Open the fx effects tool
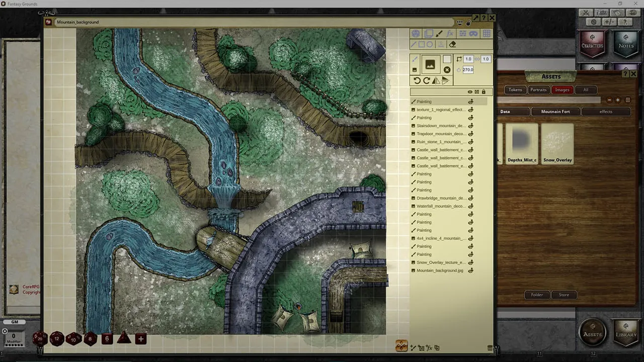The height and width of the screenshot is (362, 644). 450,34
